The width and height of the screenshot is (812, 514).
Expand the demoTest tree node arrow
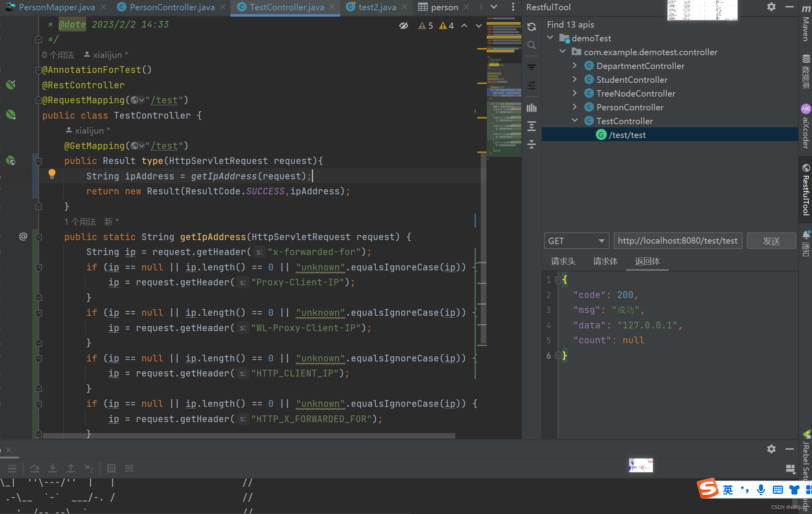(x=550, y=38)
